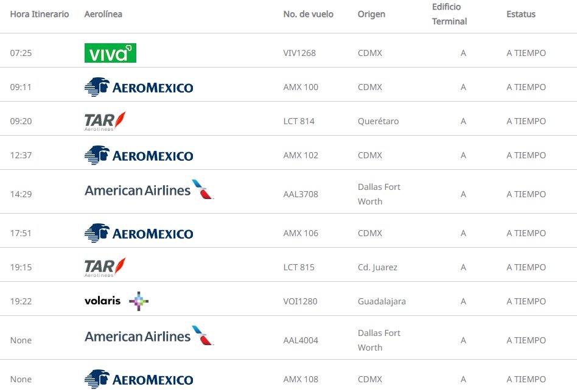Viewport: 577px width, 392px height.
Task: Select the AeroMexico logo beside flight AMX 102
Action: point(139,155)
